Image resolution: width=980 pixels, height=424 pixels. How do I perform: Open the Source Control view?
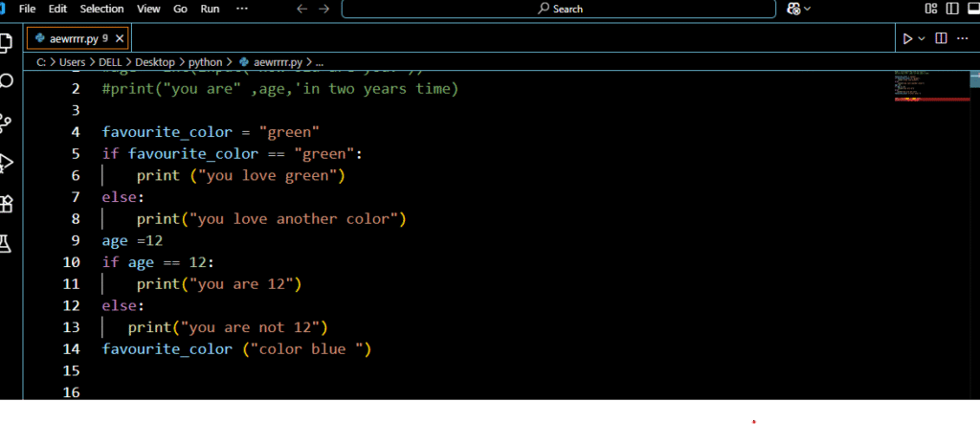point(6,123)
